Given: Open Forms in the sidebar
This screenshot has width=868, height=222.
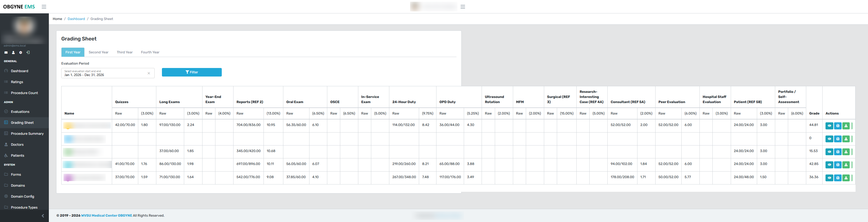Looking at the screenshot, I should point(24,174).
